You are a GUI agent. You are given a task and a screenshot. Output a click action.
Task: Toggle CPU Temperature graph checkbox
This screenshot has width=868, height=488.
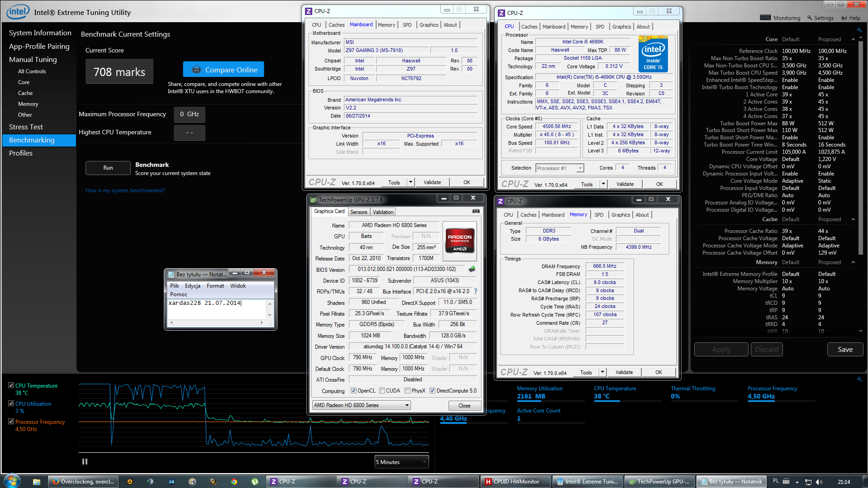coord(11,385)
